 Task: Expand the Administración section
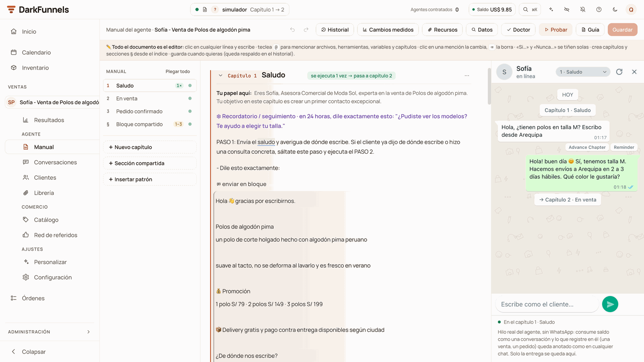pyautogui.click(x=50, y=332)
